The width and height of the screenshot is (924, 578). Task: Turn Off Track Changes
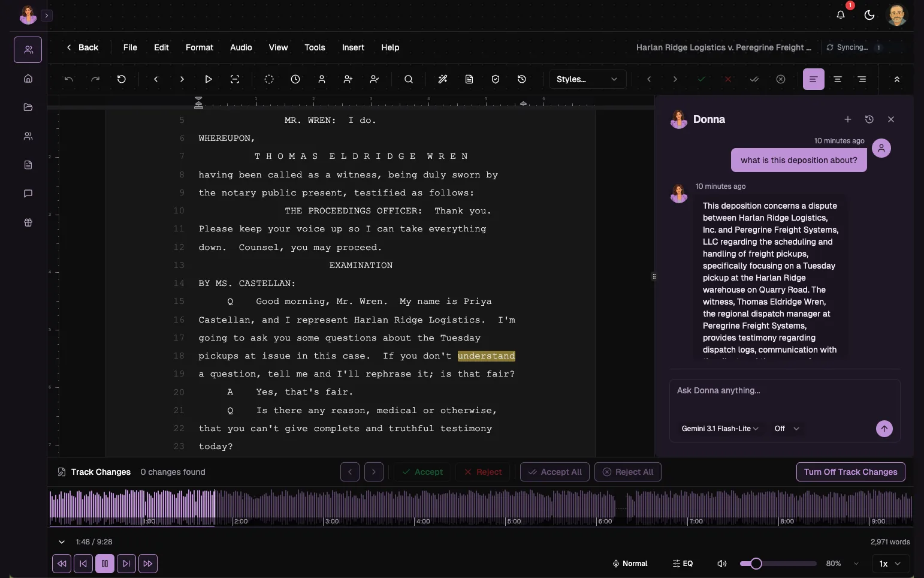(x=850, y=472)
